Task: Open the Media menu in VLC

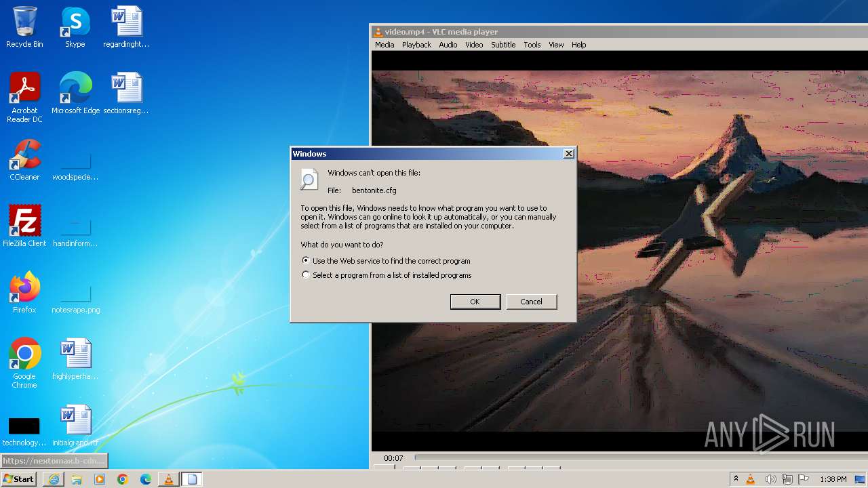Action: (x=384, y=45)
